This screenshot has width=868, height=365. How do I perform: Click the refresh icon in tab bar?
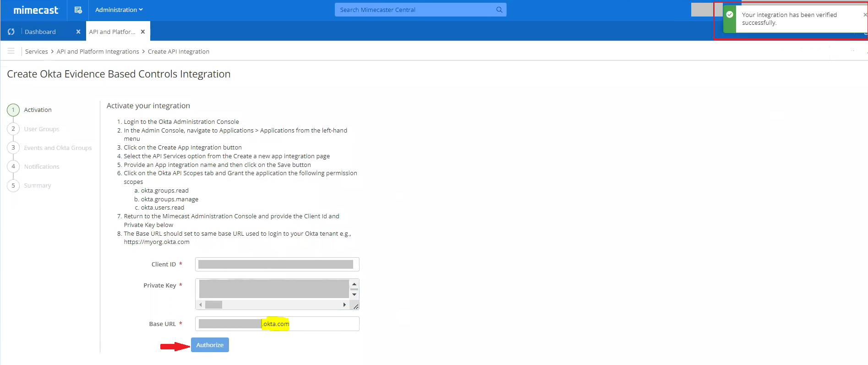[11, 32]
